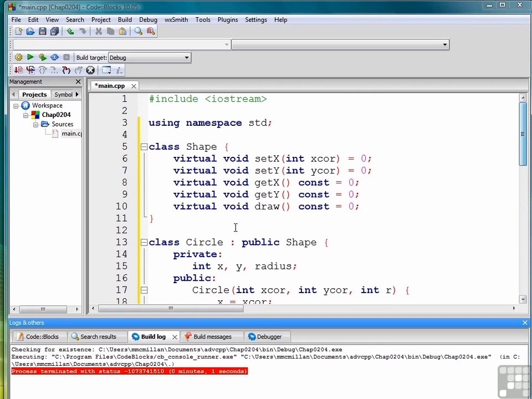Open the Build target dropdown

tap(149, 58)
